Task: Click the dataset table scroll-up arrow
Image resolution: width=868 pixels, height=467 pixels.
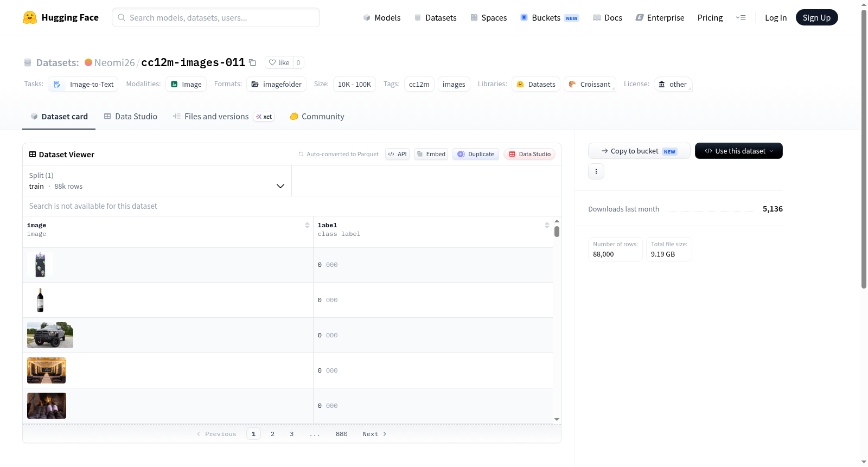Action: pyautogui.click(x=557, y=221)
